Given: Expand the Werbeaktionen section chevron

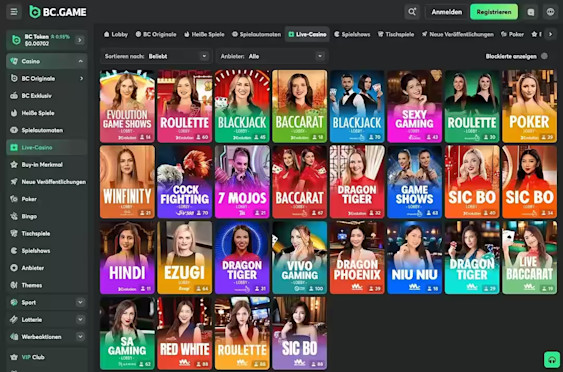Looking at the screenshot, I should (x=80, y=337).
